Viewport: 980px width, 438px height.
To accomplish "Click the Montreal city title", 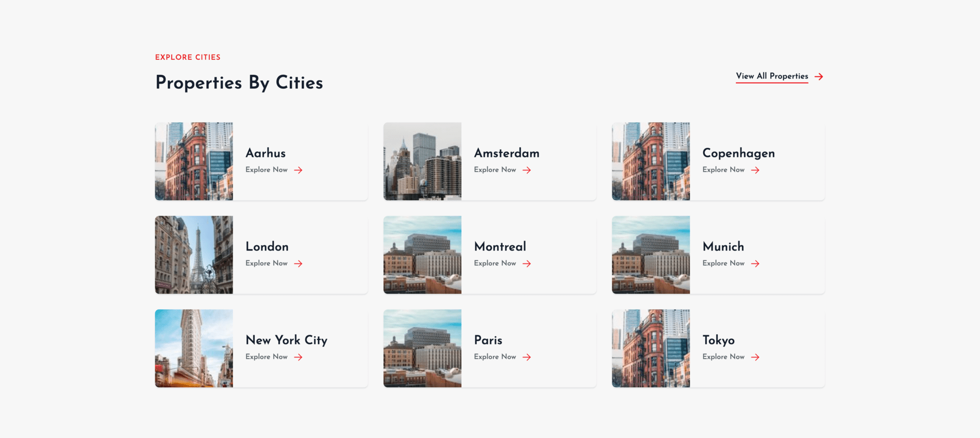I will 500,247.
